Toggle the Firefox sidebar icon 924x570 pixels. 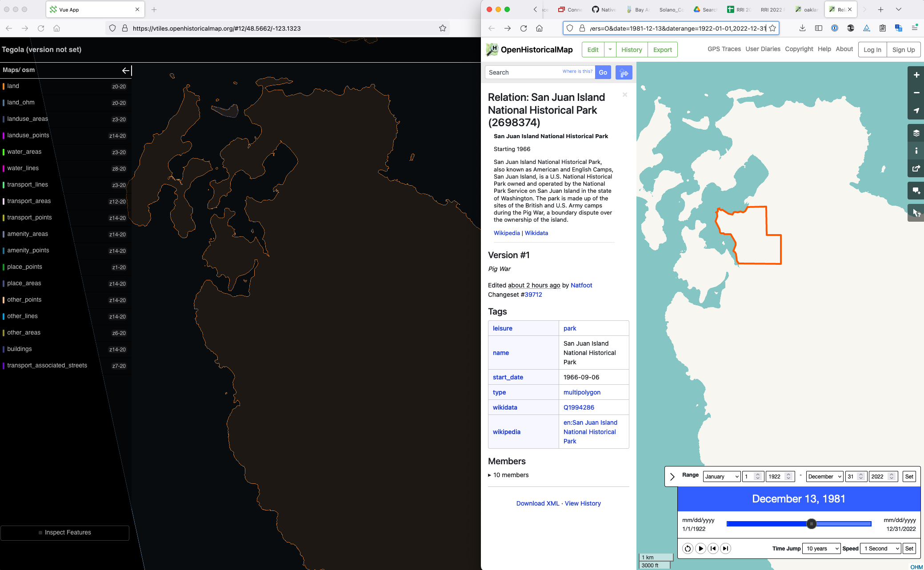tap(819, 28)
